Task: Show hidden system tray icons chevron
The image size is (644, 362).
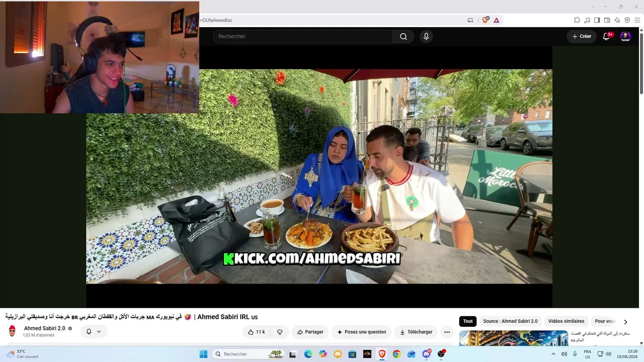Action: (553, 354)
